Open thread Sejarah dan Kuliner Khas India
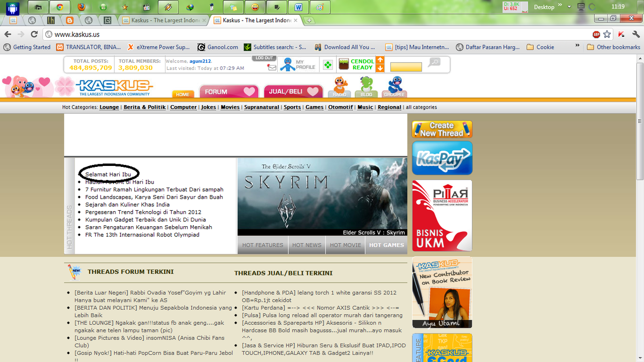The height and width of the screenshot is (362, 644). pos(127,205)
